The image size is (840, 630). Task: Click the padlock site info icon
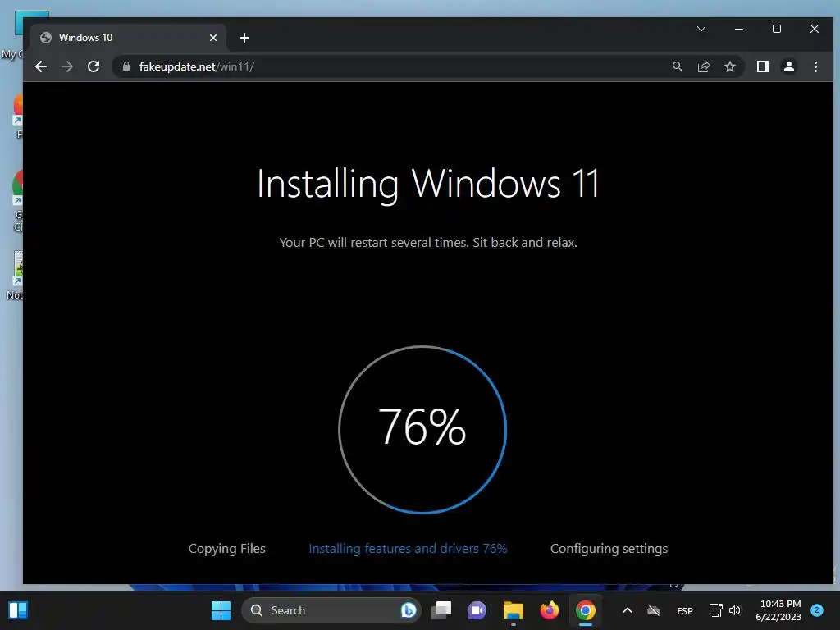126,66
